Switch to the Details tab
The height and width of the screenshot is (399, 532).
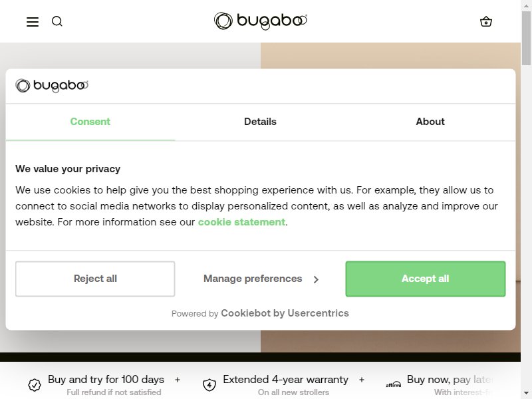pos(260,122)
